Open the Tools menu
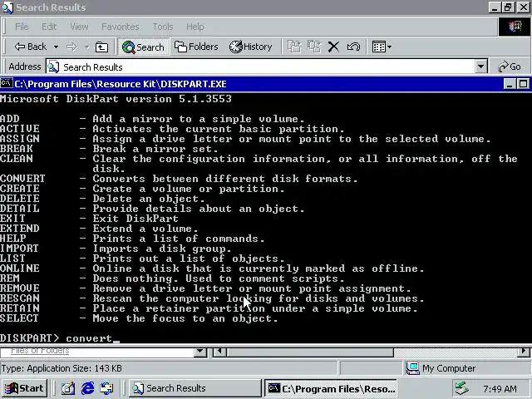Viewport: 532px width, 399px height. pyautogui.click(x=163, y=27)
